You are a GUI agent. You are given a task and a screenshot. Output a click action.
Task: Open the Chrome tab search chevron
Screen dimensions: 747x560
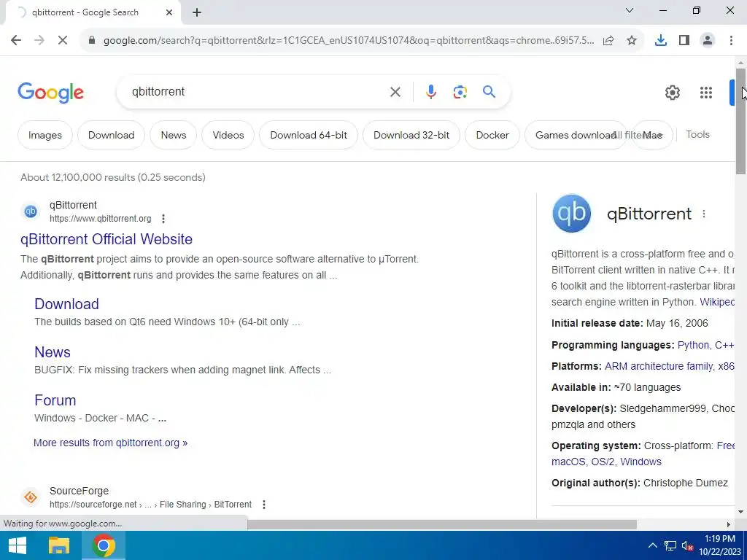[x=630, y=10]
